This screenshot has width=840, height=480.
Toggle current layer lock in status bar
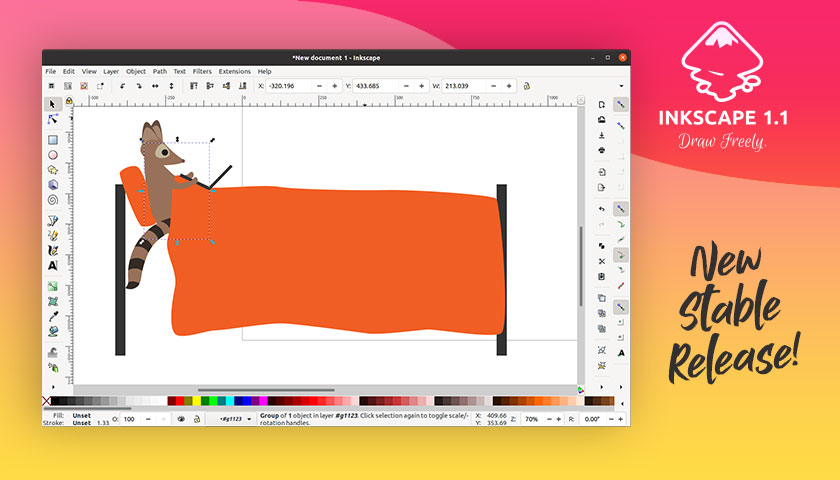(x=197, y=419)
